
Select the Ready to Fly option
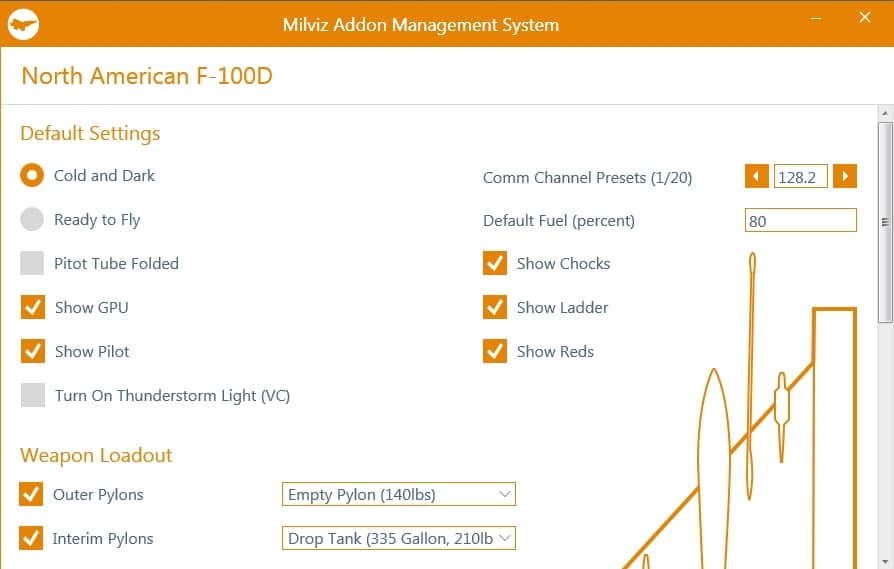click(x=33, y=219)
